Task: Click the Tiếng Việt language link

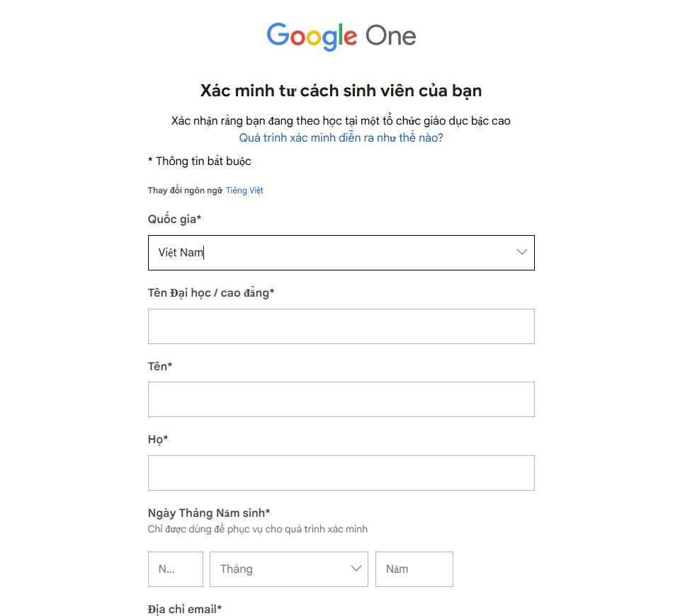Action: tap(244, 190)
